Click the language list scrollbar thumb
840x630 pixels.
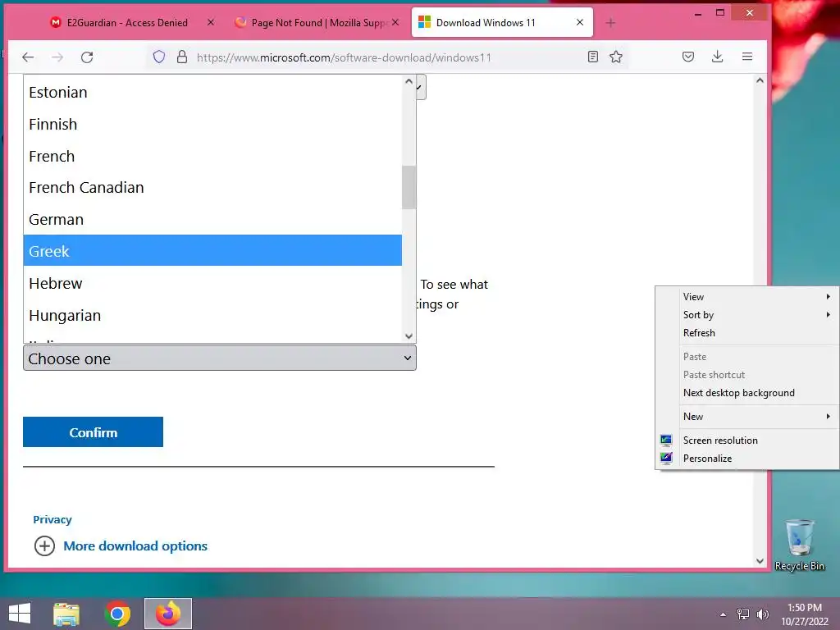tap(409, 188)
